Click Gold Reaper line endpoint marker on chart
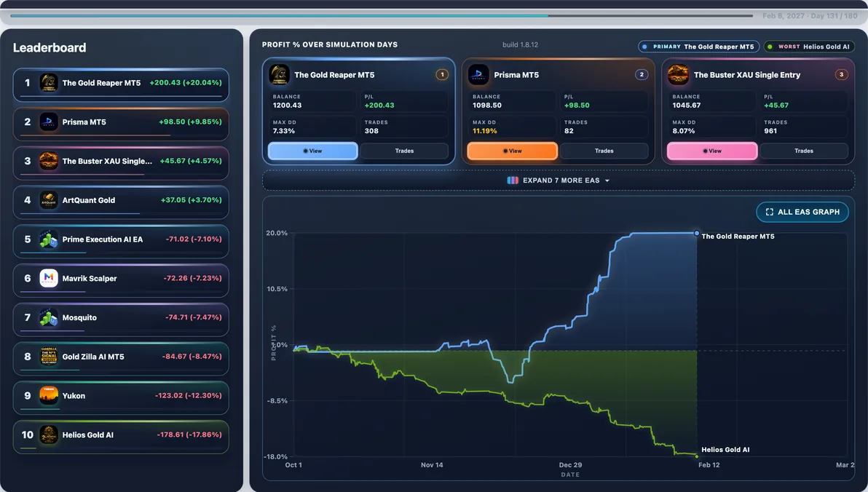 pos(696,234)
